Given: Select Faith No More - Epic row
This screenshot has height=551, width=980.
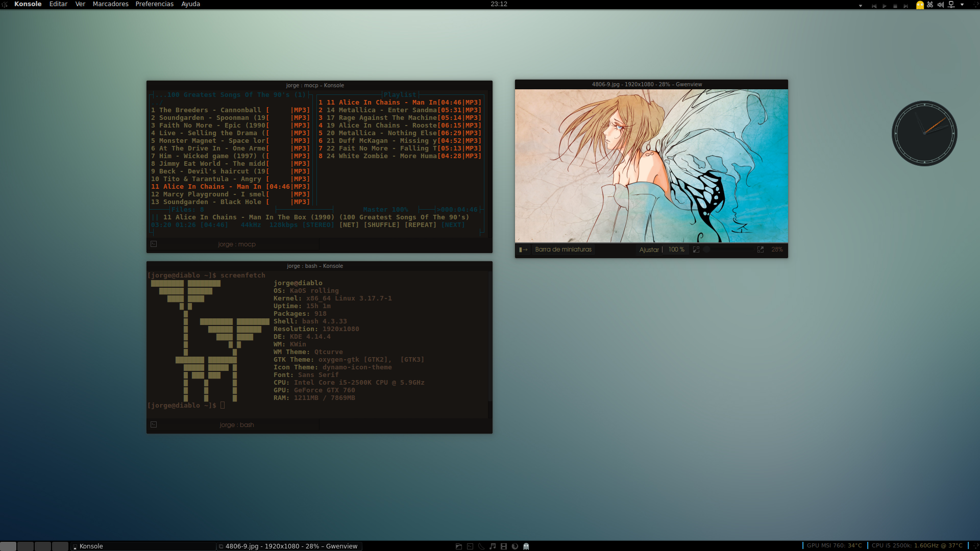Looking at the screenshot, I should point(230,126).
